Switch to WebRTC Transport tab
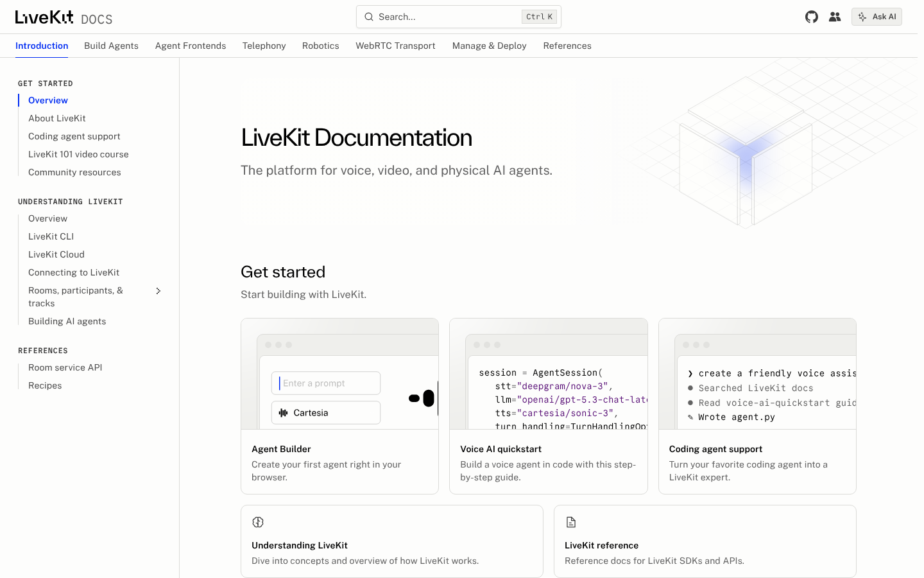 point(395,46)
